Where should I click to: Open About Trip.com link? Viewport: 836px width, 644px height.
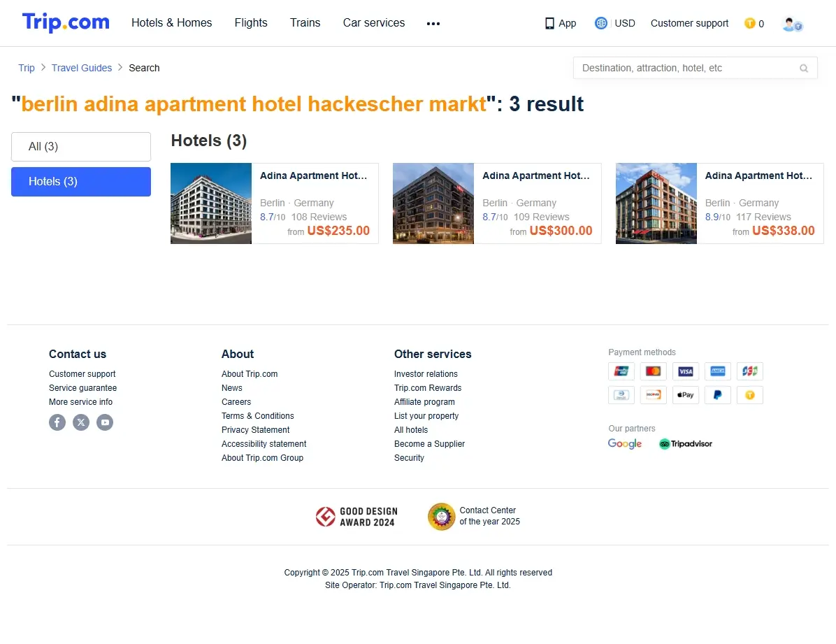(x=250, y=374)
